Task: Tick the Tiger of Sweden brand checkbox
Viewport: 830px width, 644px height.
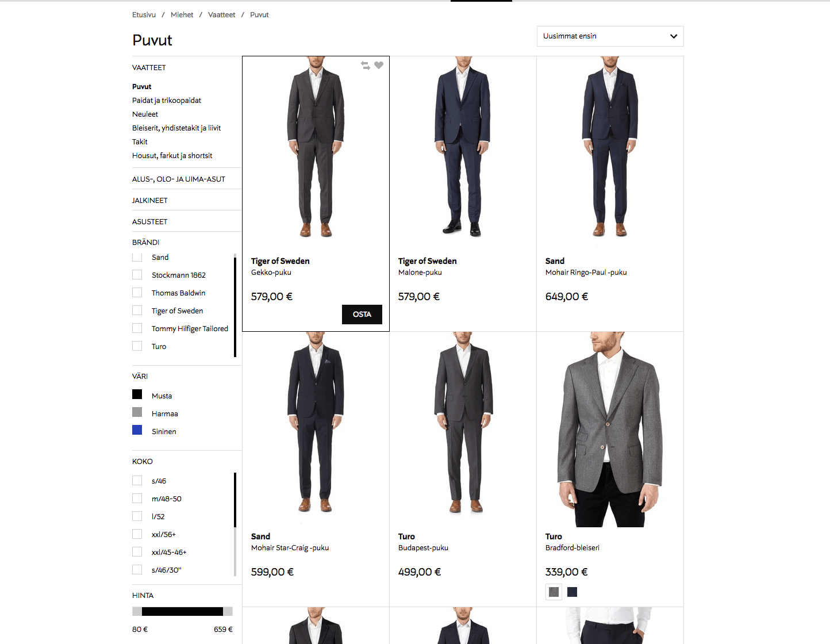Action: [137, 310]
